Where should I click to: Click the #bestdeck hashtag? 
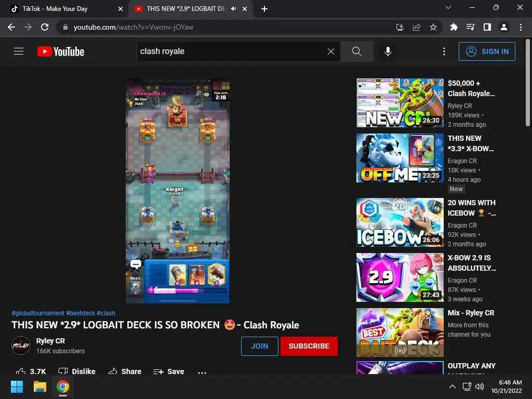[81, 313]
